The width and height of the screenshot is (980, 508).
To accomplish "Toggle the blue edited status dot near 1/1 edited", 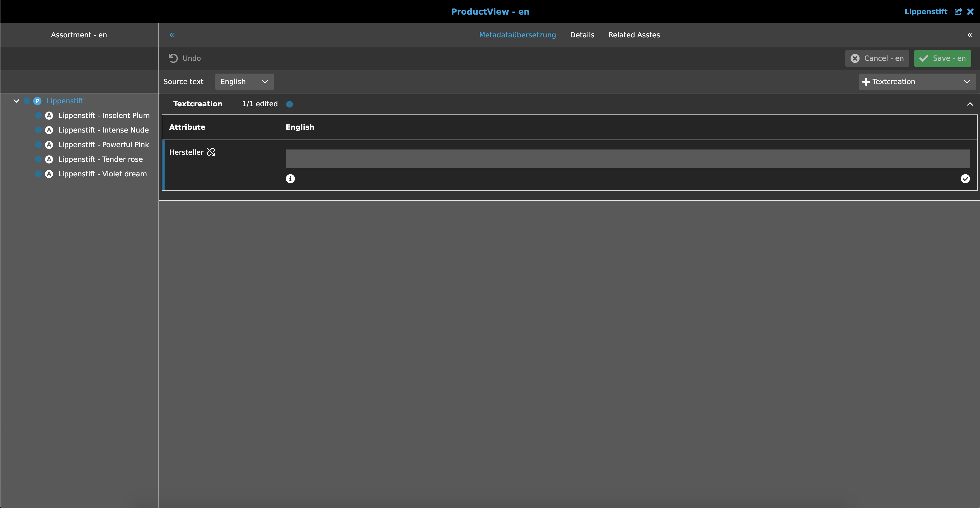I will click(x=290, y=104).
